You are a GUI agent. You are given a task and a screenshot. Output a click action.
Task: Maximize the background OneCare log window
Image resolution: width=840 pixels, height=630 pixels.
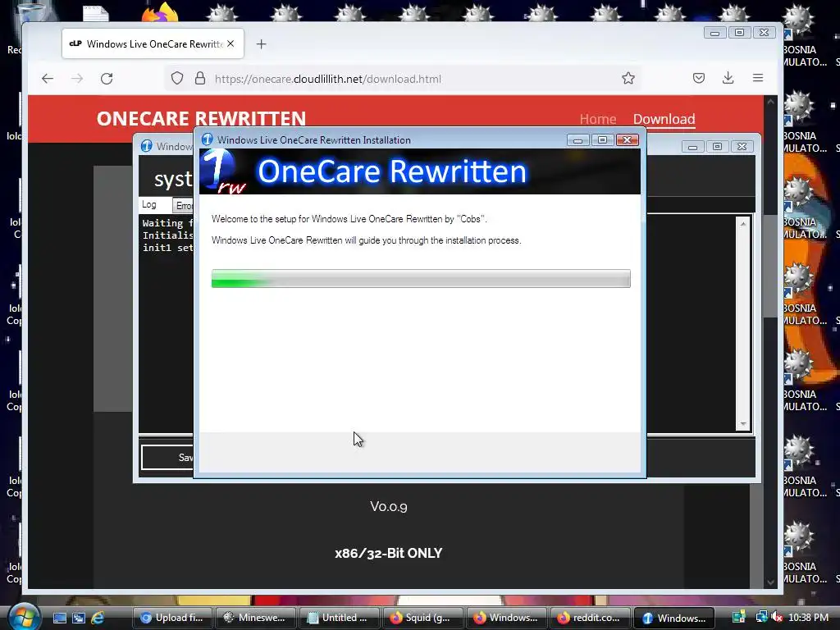point(717,147)
